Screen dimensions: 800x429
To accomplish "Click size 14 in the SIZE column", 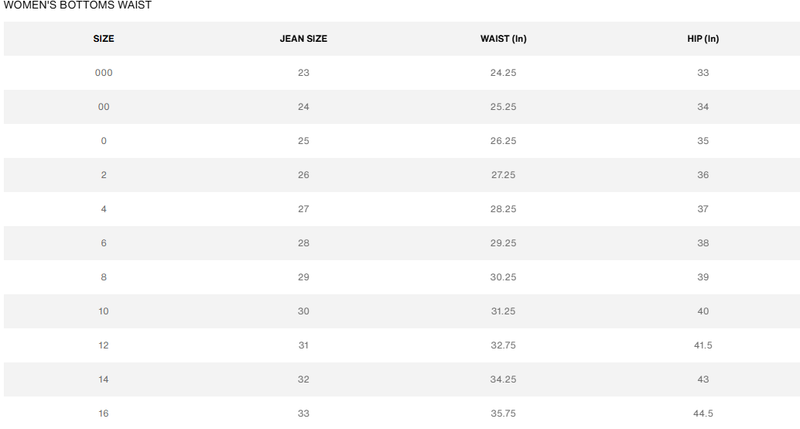I will pos(103,379).
